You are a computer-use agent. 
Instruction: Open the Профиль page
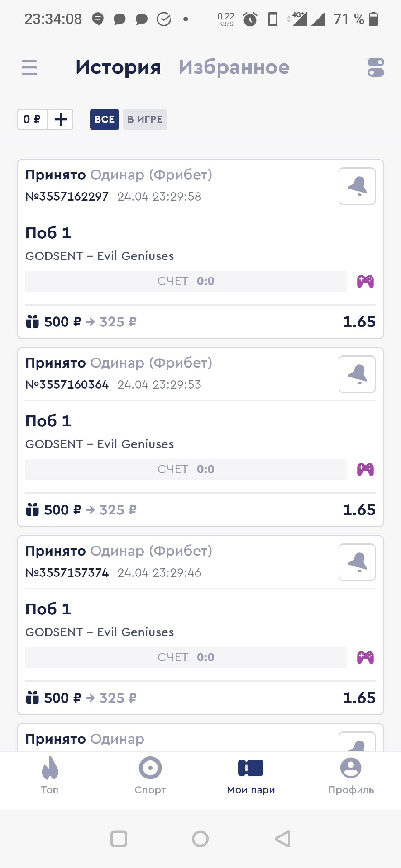pos(351,775)
